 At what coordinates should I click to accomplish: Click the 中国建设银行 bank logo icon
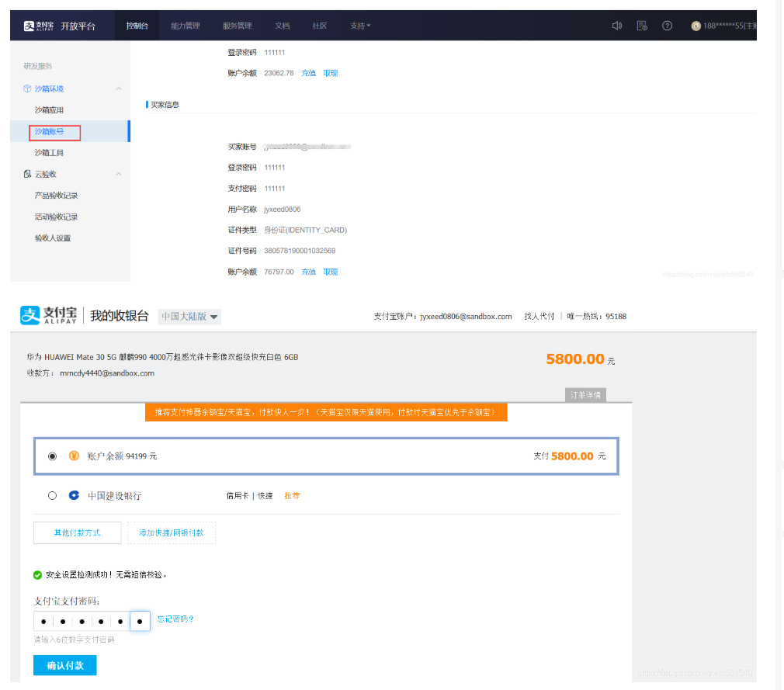(74, 495)
